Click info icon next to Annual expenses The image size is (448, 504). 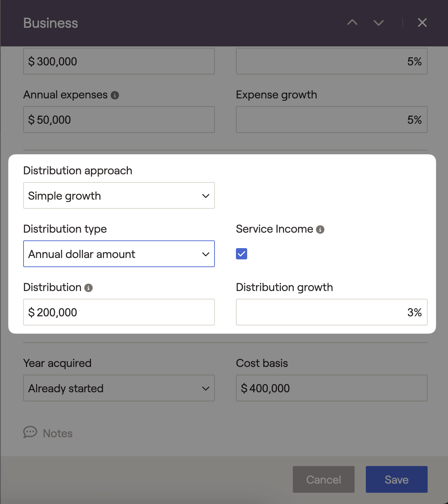[115, 95]
